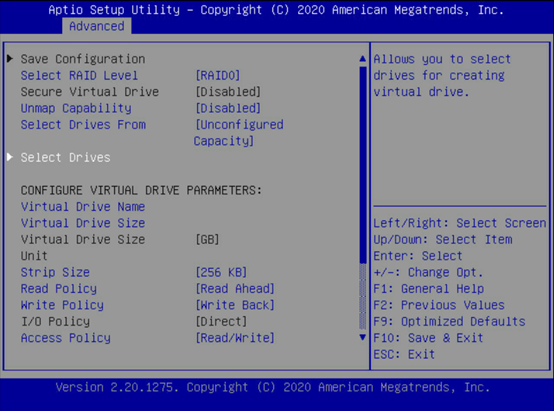The height and width of the screenshot is (411, 554).
Task: Toggle the Write Policy [Write Back] value
Action: point(235,305)
